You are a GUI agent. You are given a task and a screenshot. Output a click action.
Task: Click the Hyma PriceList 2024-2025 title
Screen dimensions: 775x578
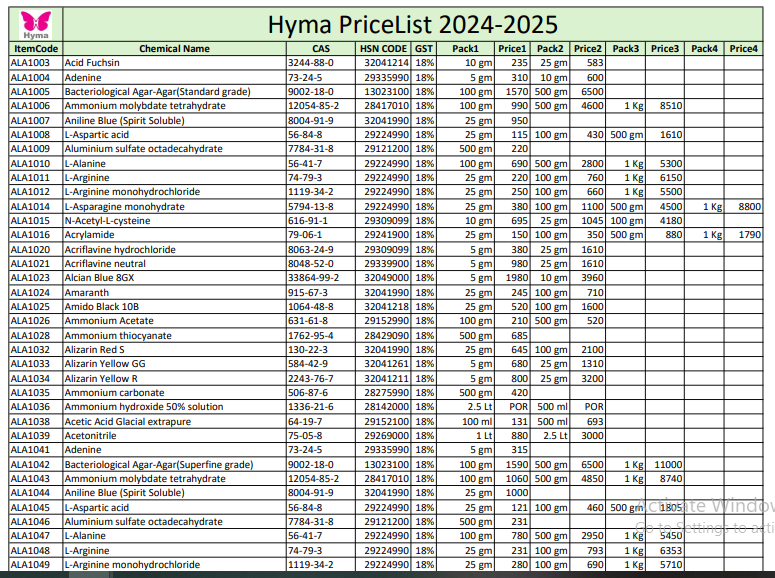tap(412, 24)
